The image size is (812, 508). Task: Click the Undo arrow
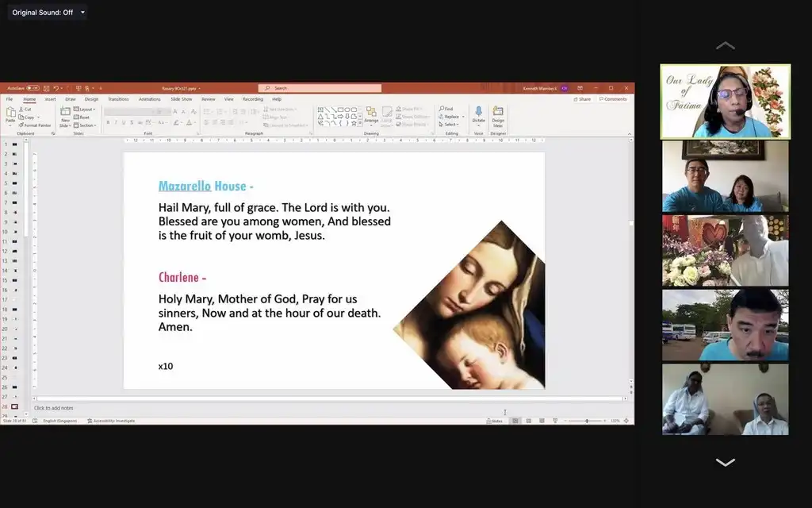point(56,89)
